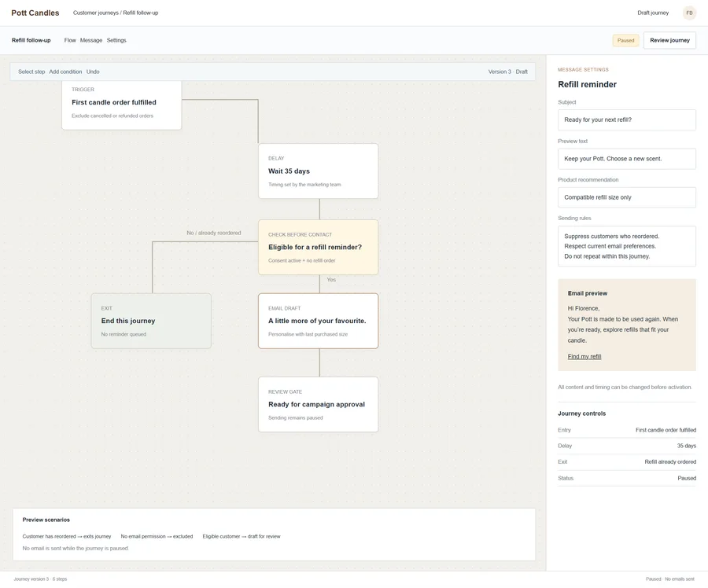Select the Ready for campaign approval gate

coord(319,404)
